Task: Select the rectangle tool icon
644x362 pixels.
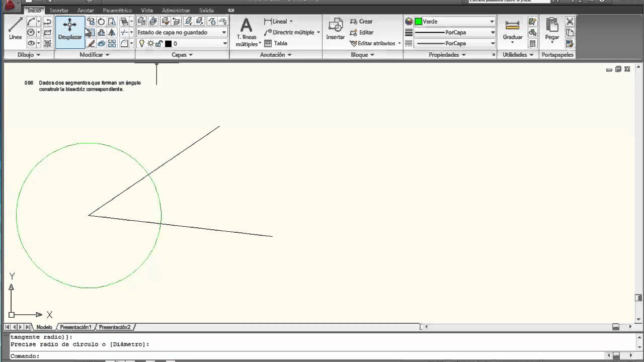Action: 47,33
